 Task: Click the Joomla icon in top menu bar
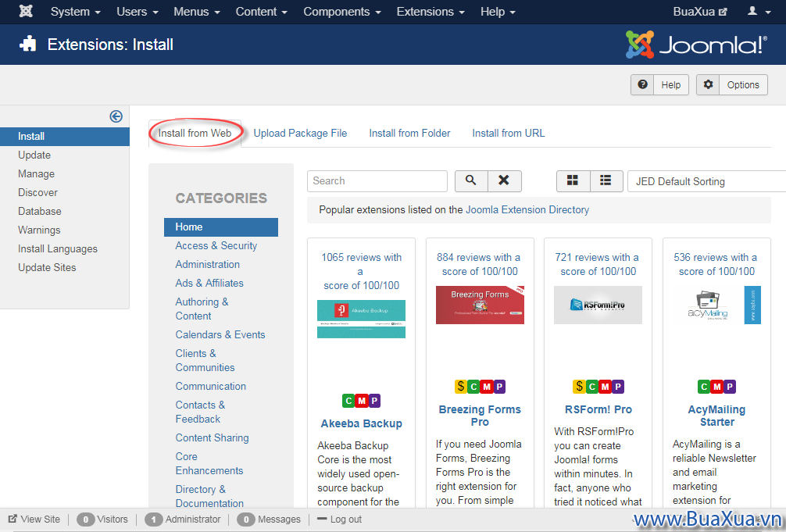tap(26, 11)
